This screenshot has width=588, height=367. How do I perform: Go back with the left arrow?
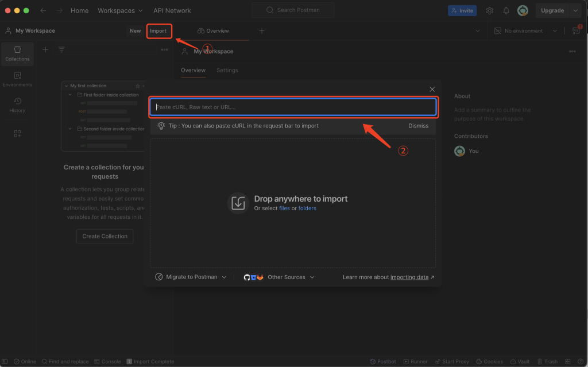tap(43, 10)
